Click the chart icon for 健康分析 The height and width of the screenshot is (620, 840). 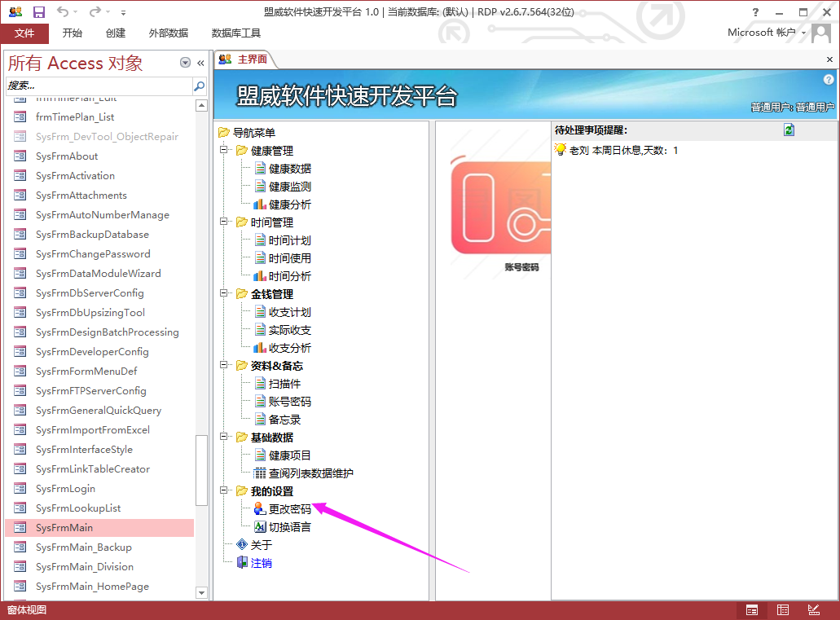pyautogui.click(x=260, y=204)
